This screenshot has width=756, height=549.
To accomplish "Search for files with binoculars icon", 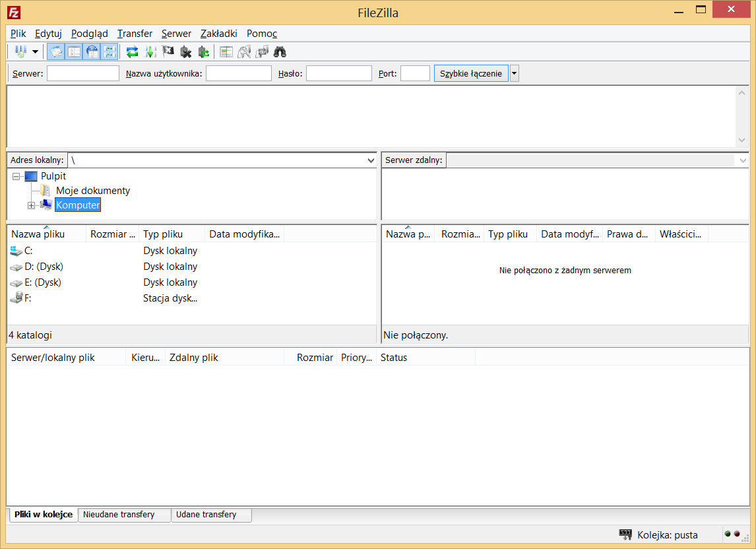I will 280,51.
